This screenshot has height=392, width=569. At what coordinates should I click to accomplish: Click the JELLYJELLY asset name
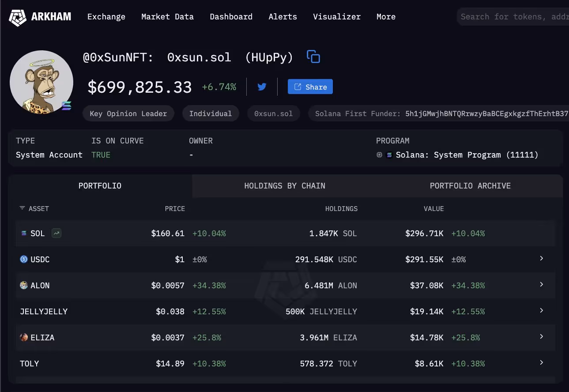pos(44,312)
